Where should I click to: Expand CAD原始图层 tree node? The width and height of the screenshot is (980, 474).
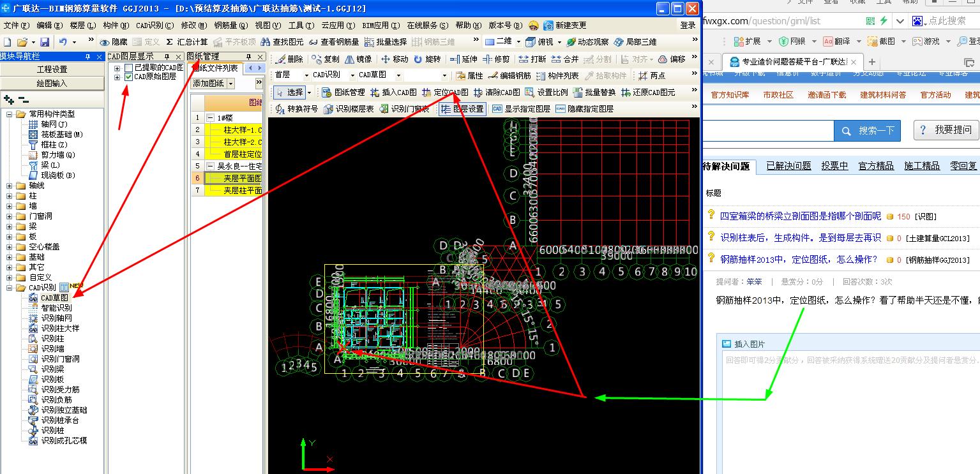117,77
